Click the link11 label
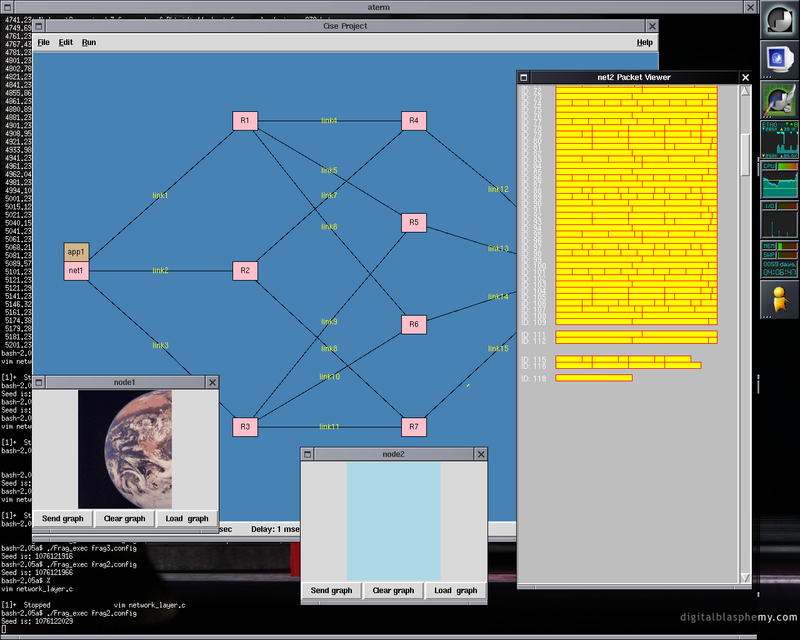The width and height of the screenshot is (800, 640). (x=329, y=427)
